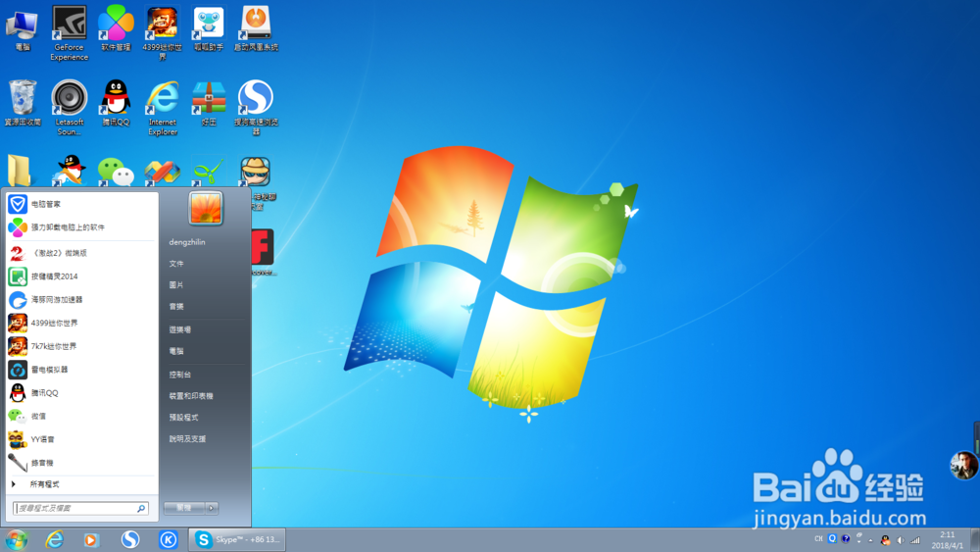Open the media player taskbar icon
The image size is (980, 552).
(x=91, y=539)
